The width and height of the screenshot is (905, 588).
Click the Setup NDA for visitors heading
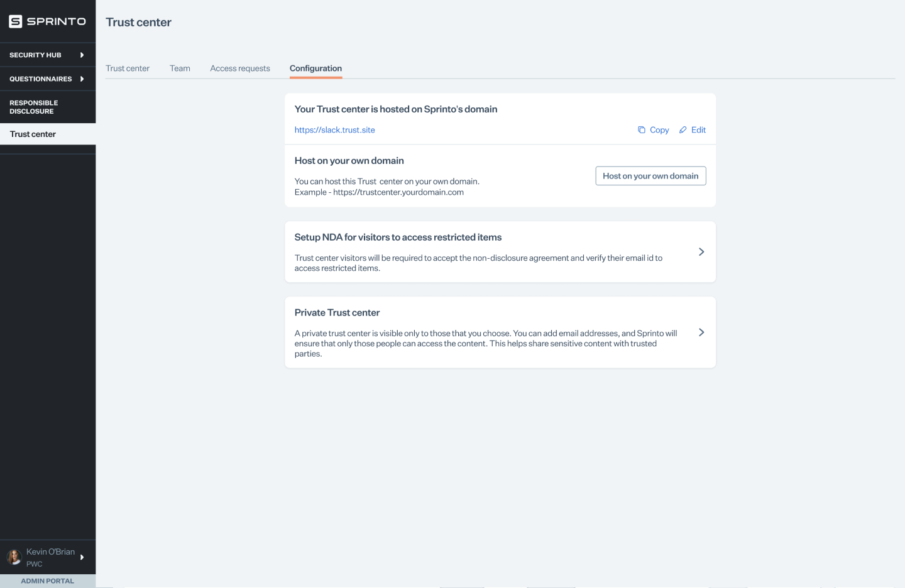(x=398, y=237)
